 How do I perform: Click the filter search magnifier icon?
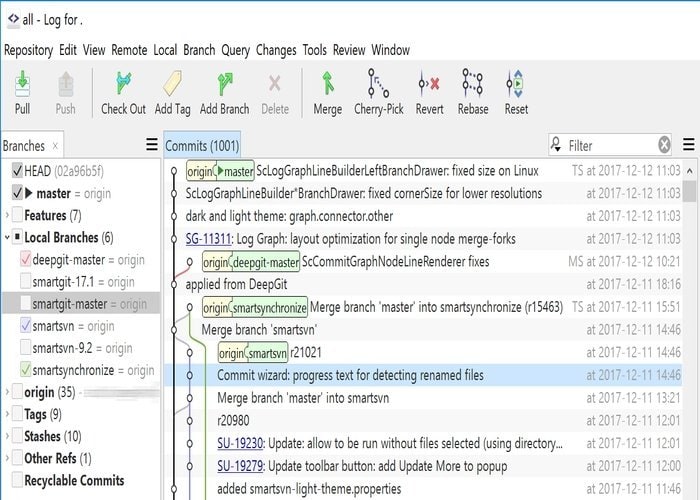(556, 144)
